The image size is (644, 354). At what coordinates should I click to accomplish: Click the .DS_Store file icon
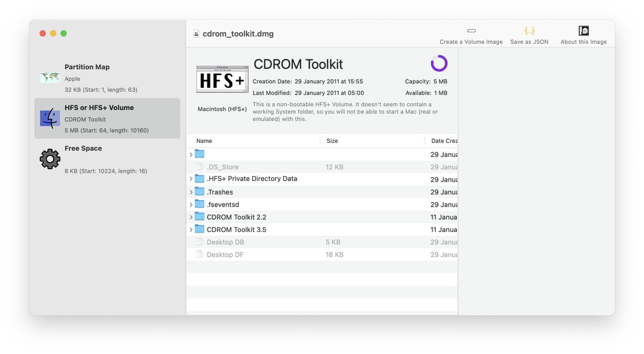click(200, 167)
